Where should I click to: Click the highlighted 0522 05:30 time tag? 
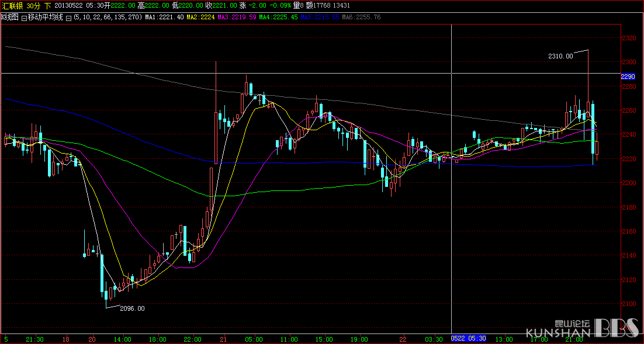tap(469, 338)
